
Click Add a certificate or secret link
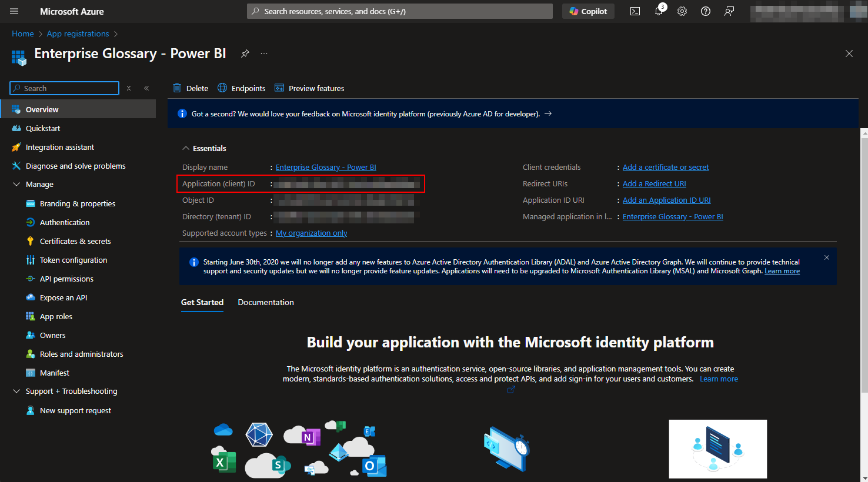(x=665, y=168)
